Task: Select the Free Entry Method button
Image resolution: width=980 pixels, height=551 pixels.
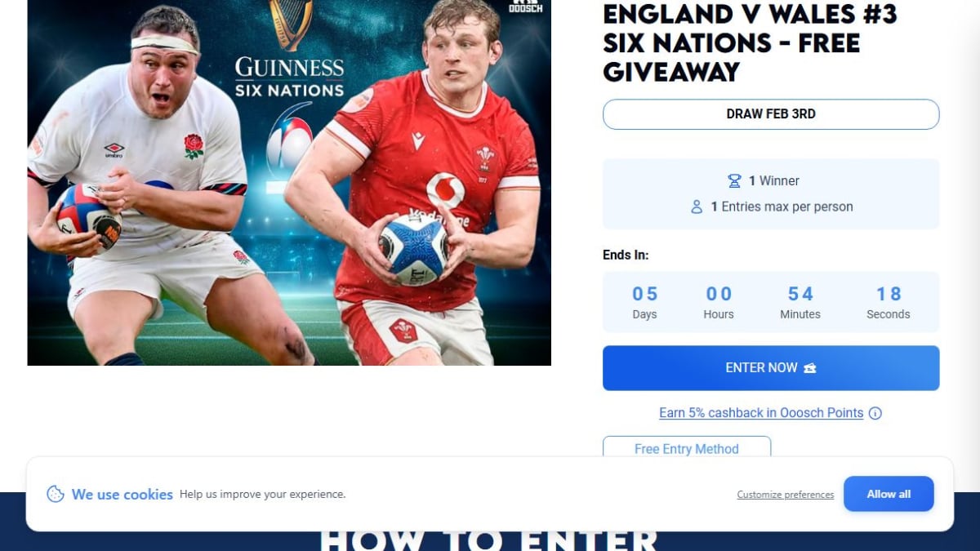Action: click(x=687, y=448)
